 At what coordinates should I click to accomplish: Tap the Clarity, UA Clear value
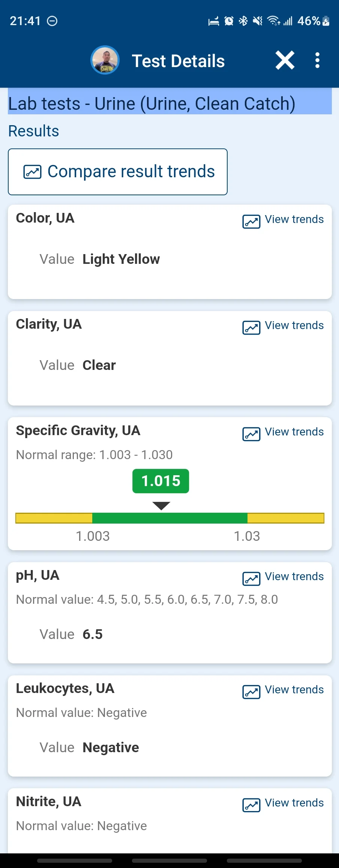pyautogui.click(x=99, y=365)
